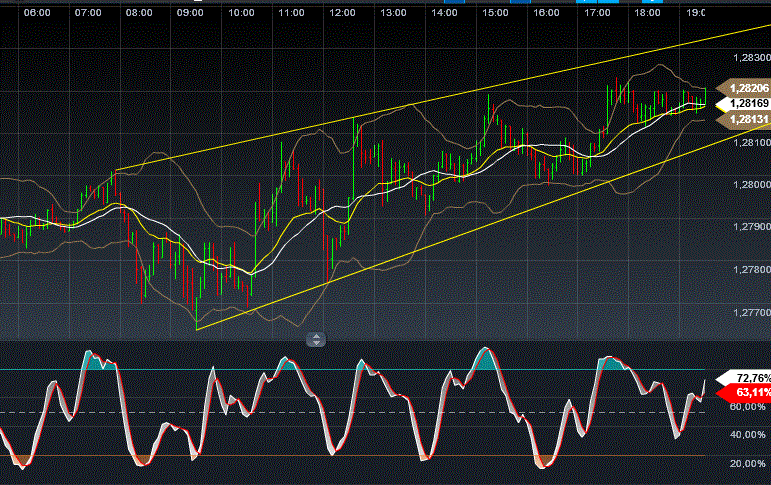The height and width of the screenshot is (485, 771).
Task: Click the 1,27800 price axis label
Action: tap(751, 270)
